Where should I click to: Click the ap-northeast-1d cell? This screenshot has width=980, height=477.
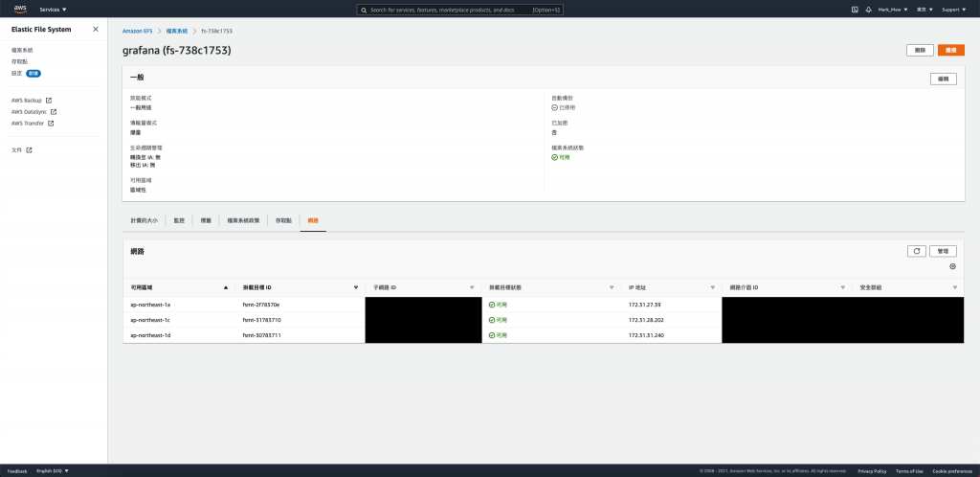(150, 335)
